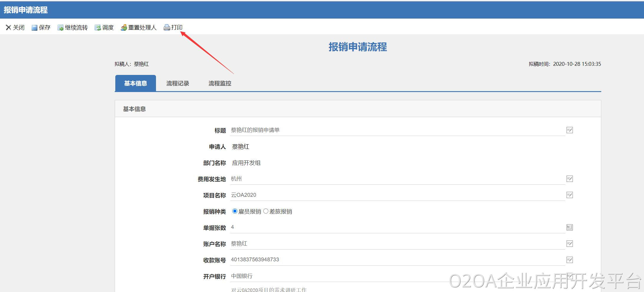This screenshot has height=292, width=644.
Task: Select the 基本信息 tab
Action: [x=135, y=83]
